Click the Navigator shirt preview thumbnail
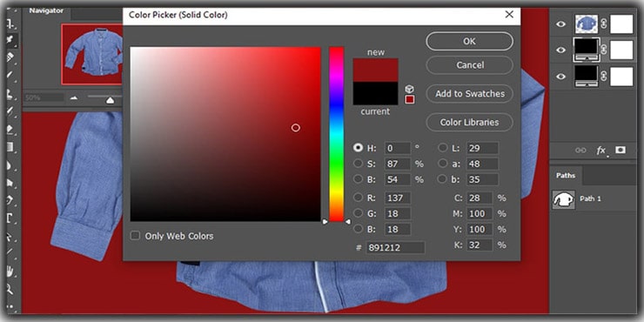 92,54
